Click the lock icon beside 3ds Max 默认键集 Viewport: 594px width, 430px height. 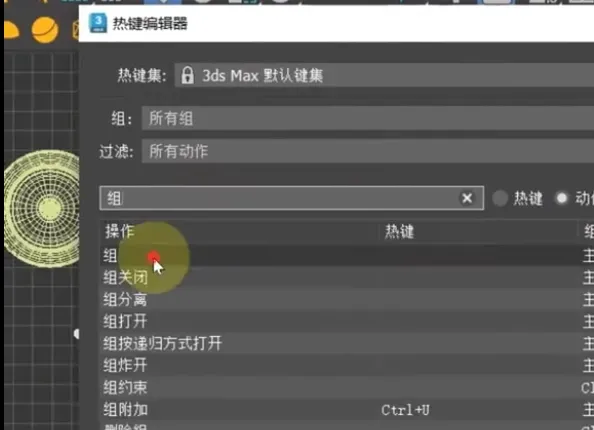tap(188, 75)
